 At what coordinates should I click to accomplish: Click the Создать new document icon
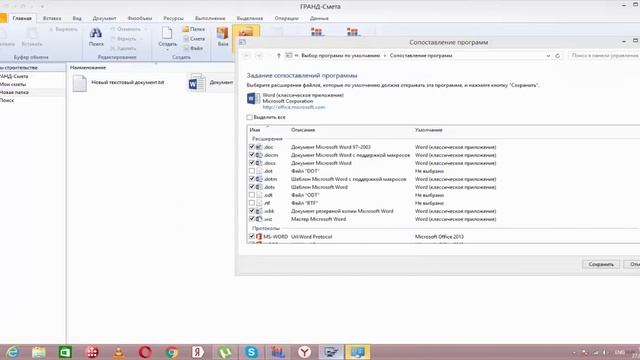(167, 33)
